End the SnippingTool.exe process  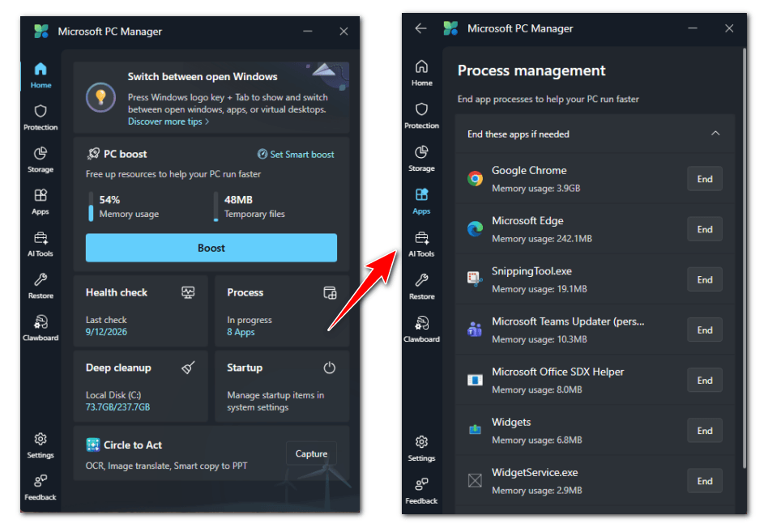pyautogui.click(x=704, y=279)
